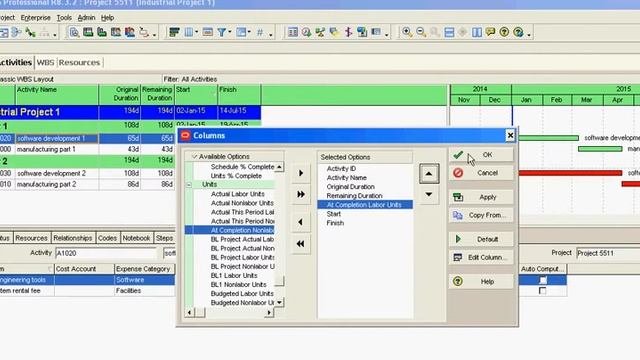Click the Print Preview toolbar icon

coord(74,32)
